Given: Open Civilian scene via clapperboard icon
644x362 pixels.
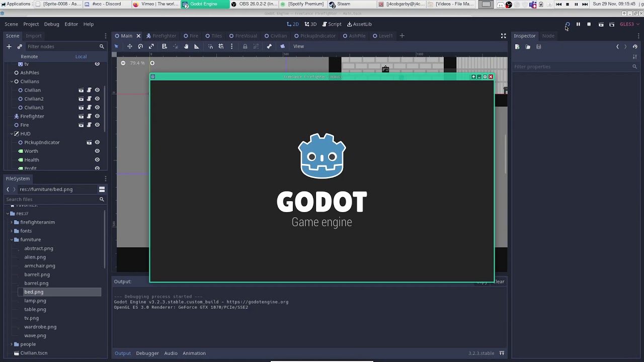Looking at the screenshot, I should tap(81, 90).
